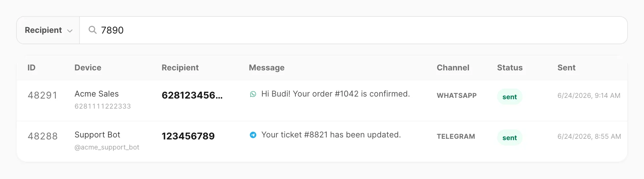Select truncated recipient 628123456…

192,96
